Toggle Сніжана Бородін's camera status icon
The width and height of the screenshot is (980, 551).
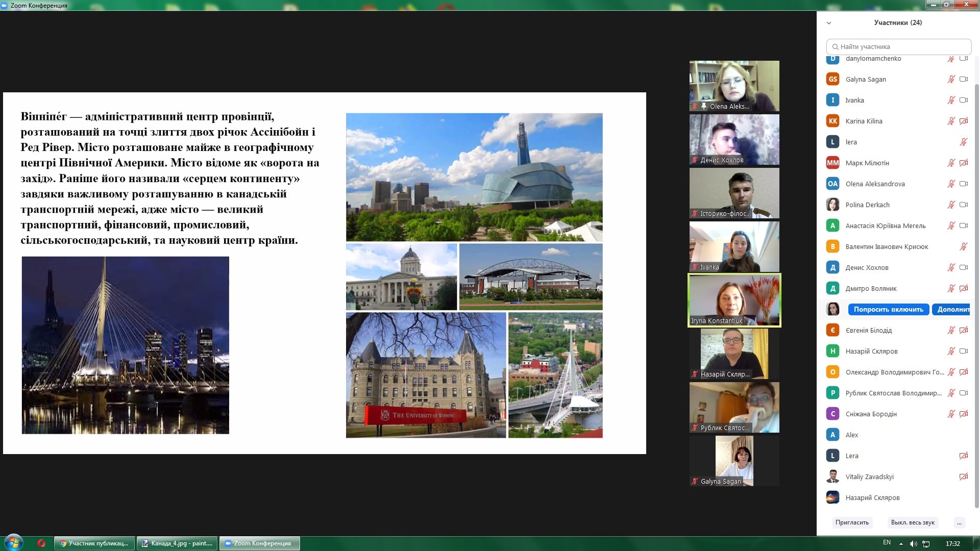click(964, 414)
